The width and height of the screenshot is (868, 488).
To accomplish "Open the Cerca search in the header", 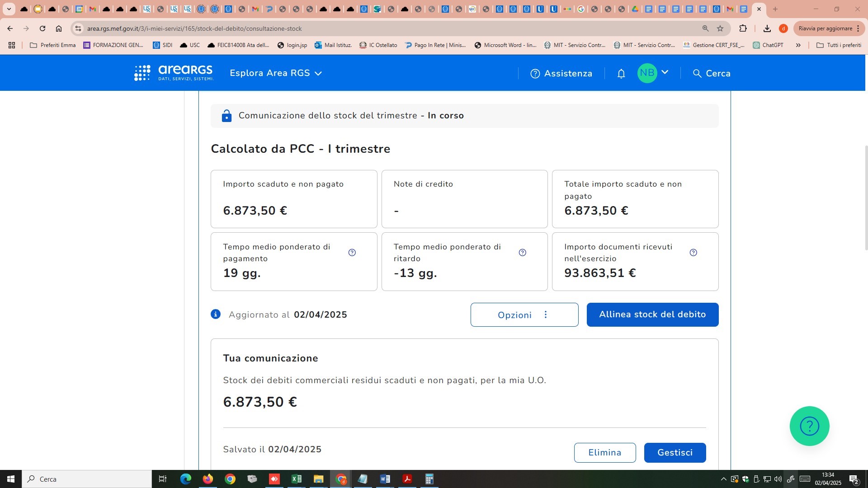I will (712, 74).
